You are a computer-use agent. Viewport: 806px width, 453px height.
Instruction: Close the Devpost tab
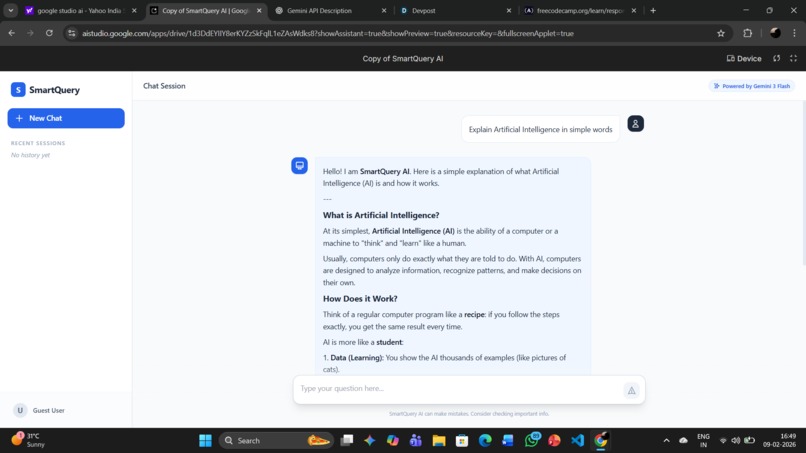[x=509, y=11]
